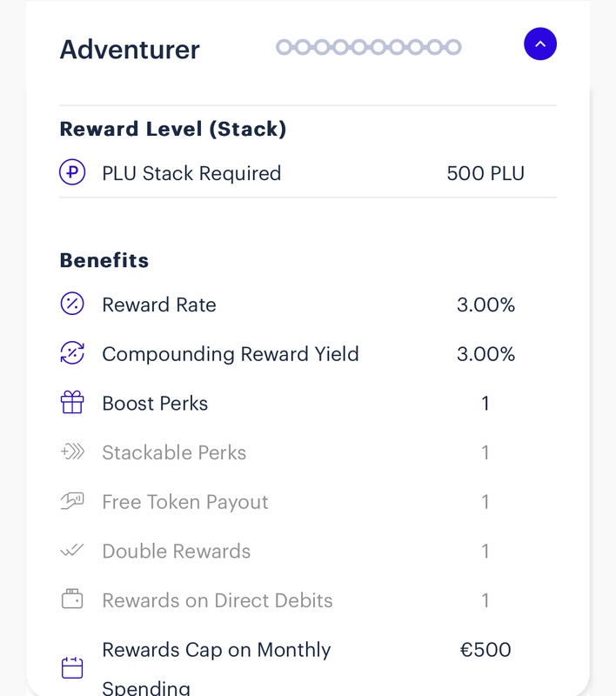Click the Reward Rate percent icon
The width and height of the screenshot is (616, 696).
tap(72, 304)
